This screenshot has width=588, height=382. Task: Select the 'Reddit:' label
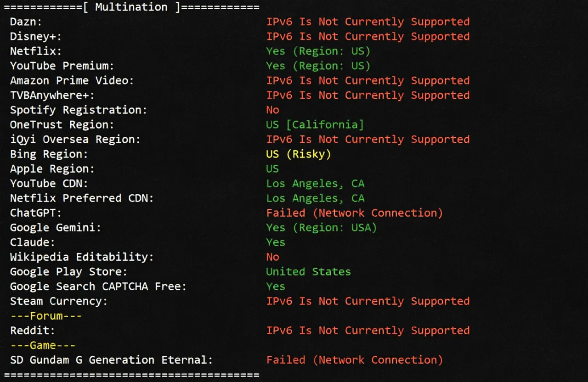[33, 330]
